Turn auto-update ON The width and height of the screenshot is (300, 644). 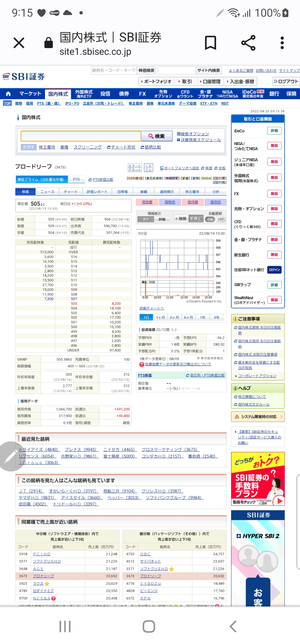210,219
